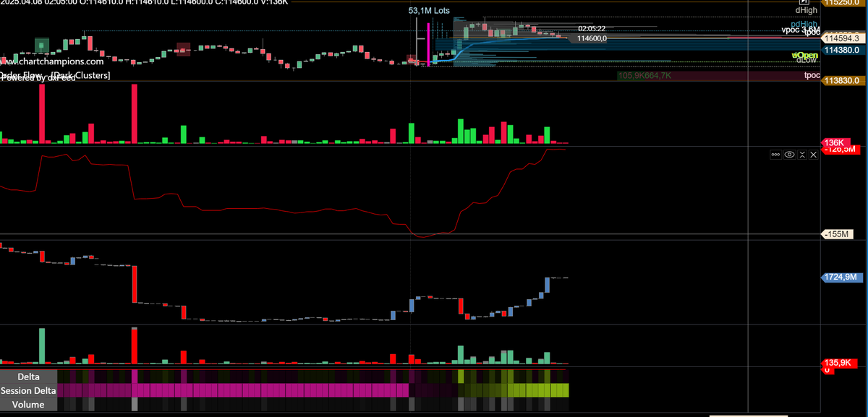Select the 114380.0 blue price label
The height and width of the screenshot is (417, 868).
click(844, 50)
